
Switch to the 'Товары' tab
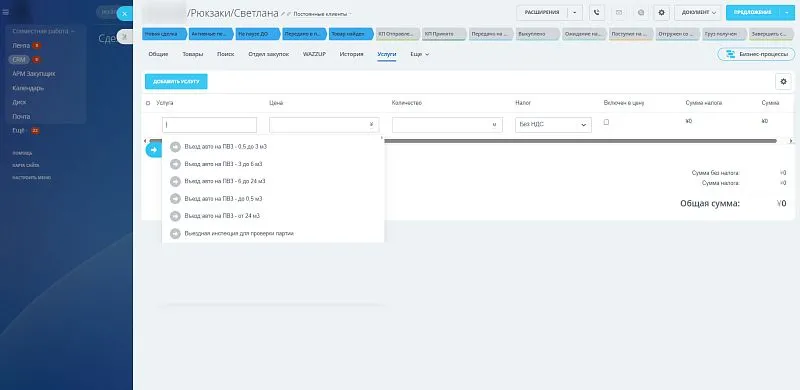192,54
